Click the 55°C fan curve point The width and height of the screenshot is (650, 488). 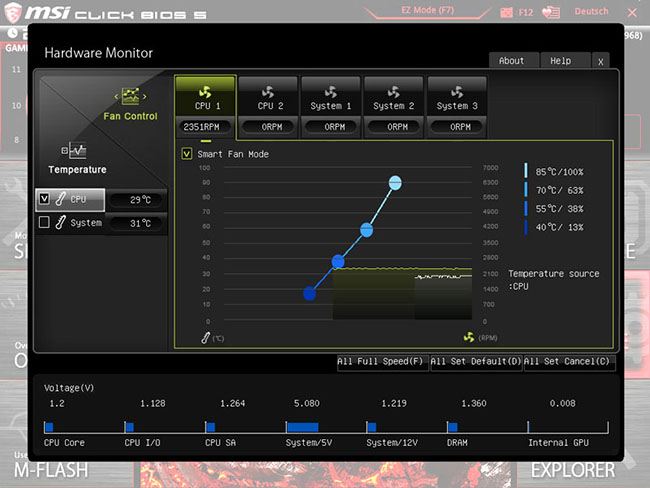pos(338,262)
